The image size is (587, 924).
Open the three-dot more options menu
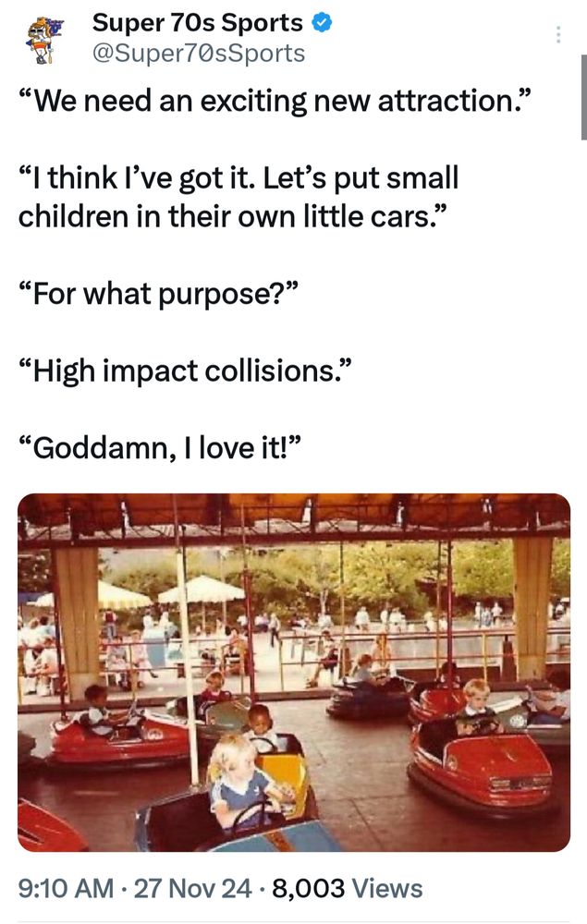(x=557, y=34)
